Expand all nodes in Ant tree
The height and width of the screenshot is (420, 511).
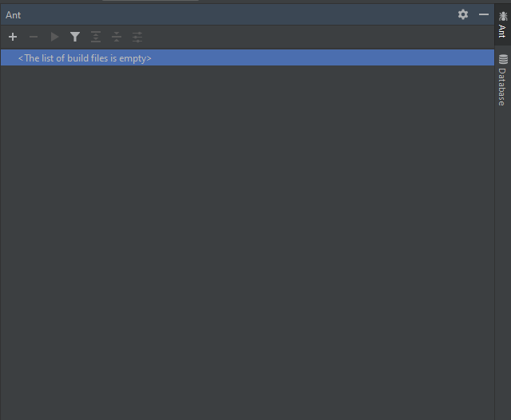(96, 37)
